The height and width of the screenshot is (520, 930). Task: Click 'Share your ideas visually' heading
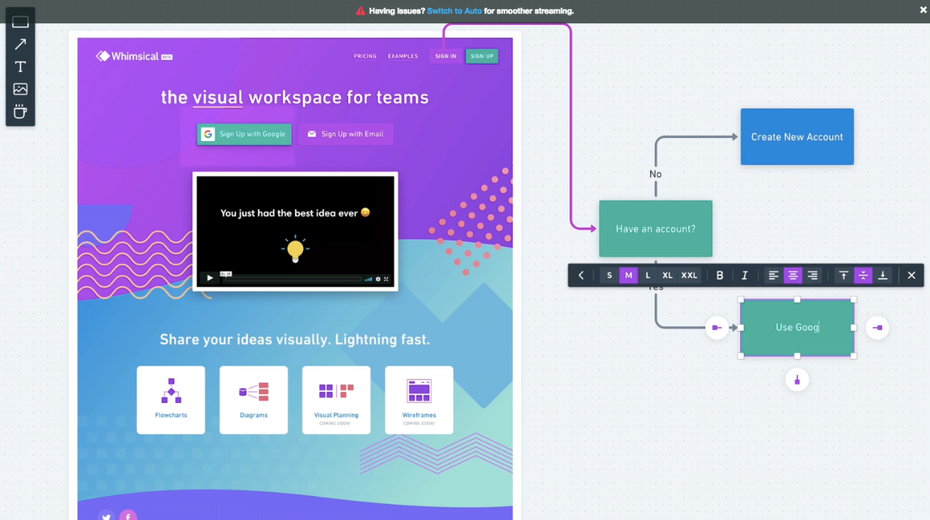point(295,339)
